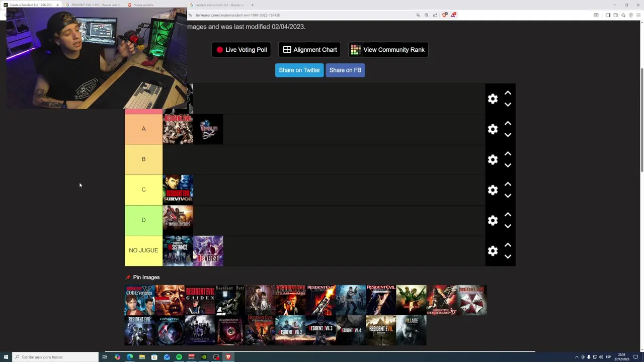
Task: Click the B tier label
Action: tap(143, 159)
